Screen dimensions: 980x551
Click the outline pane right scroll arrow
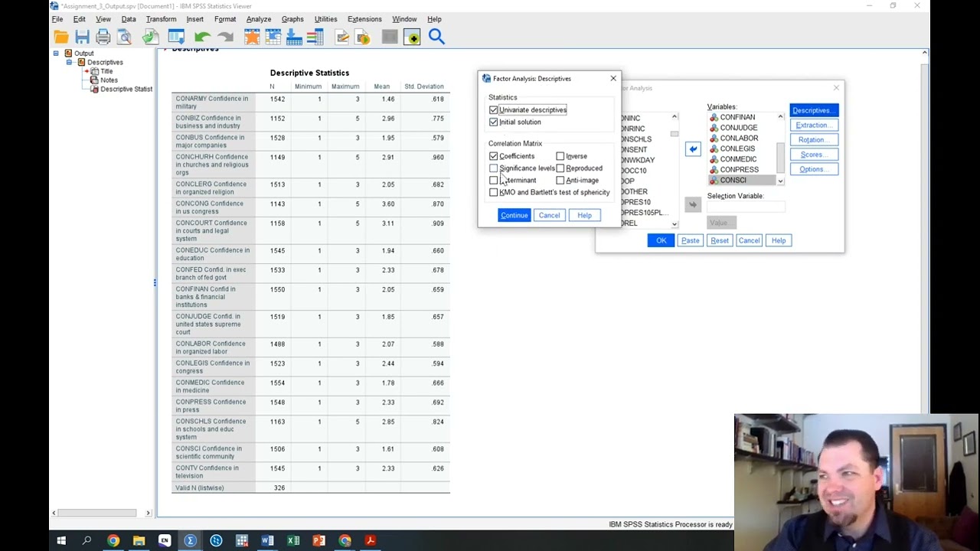tap(149, 513)
